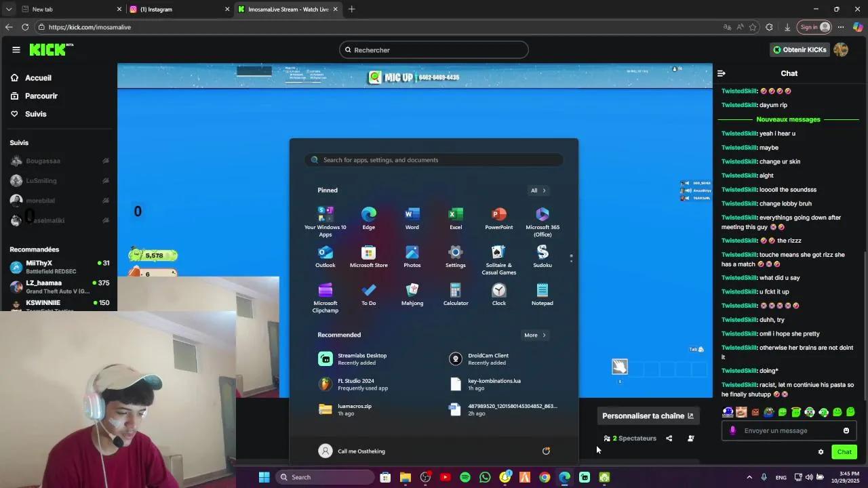This screenshot has width=868, height=488.
Task: Show hidden tray icons chevron
Action: (749, 477)
